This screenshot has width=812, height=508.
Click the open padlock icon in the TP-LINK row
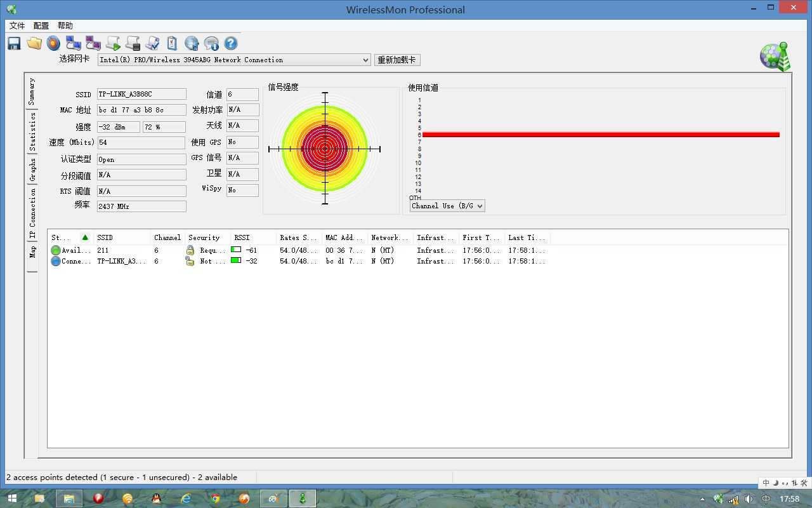pos(190,261)
